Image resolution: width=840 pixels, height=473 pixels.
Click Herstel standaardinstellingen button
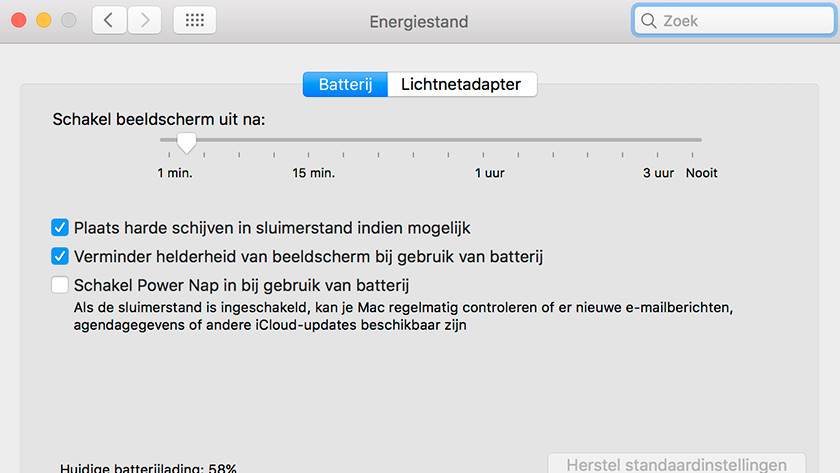click(677, 464)
